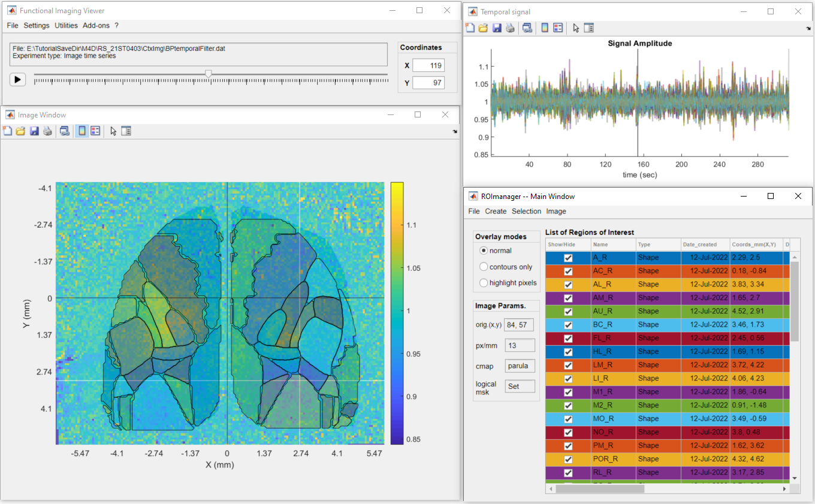Click the NO_R name cell
This screenshot has width=815, height=504.
[613, 432]
